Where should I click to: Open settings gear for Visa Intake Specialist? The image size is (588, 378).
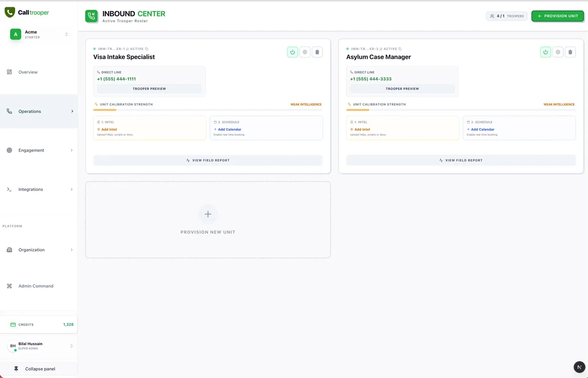click(x=305, y=52)
